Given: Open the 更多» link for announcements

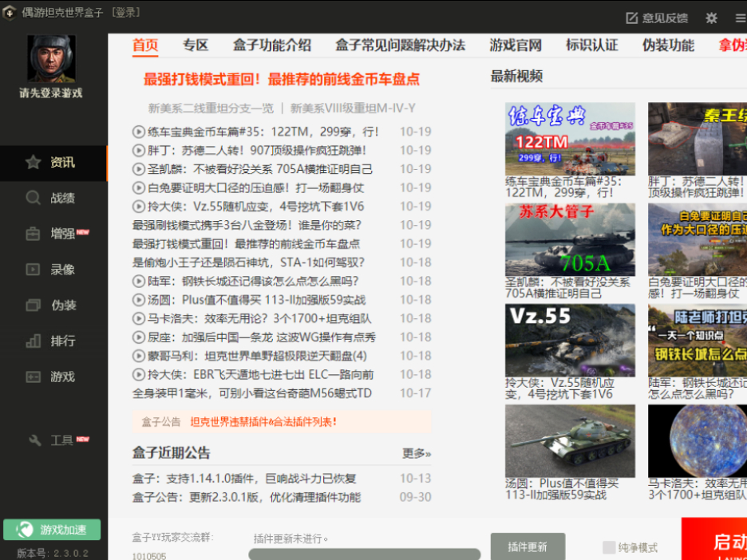Looking at the screenshot, I should [417, 453].
